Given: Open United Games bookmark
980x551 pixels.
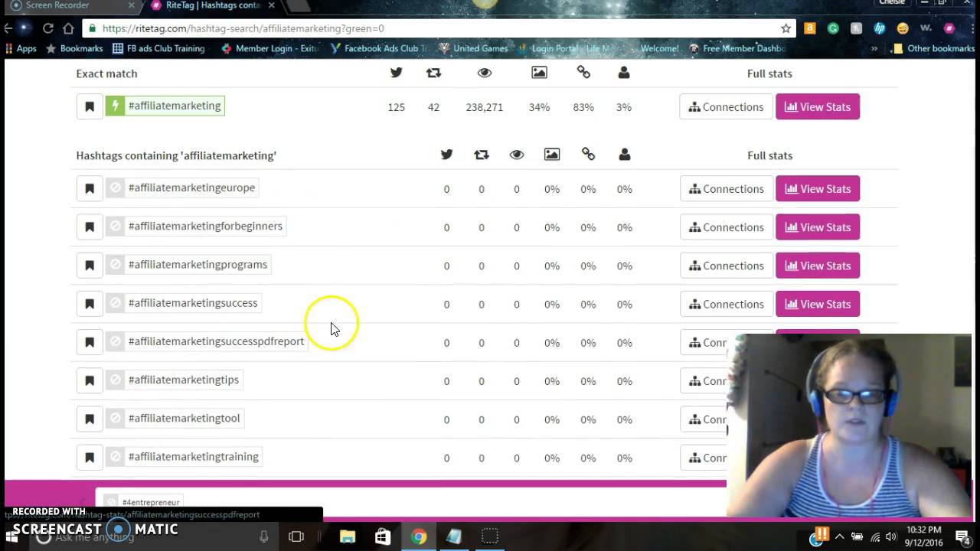Looking at the screenshot, I should (472, 48).
